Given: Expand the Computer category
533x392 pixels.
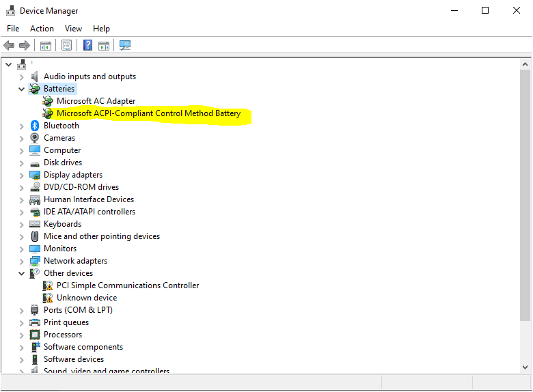Looking at the screenshot, I should tap(21, 151).
